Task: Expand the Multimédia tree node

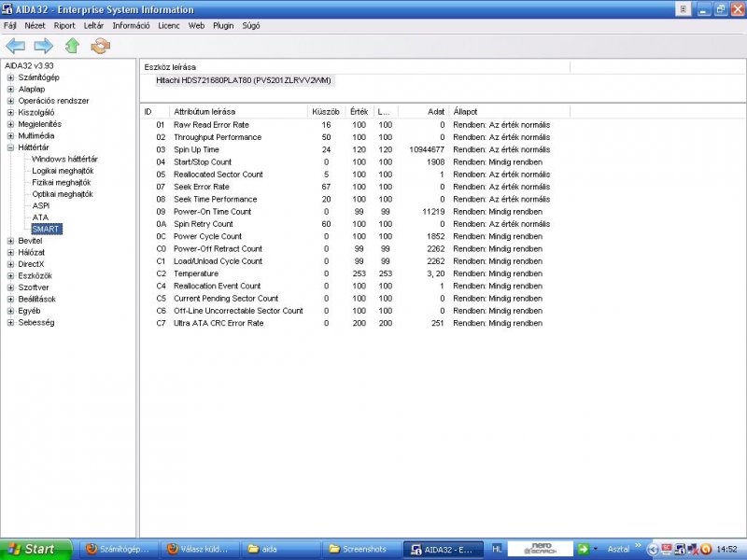Action: point(10,135)
